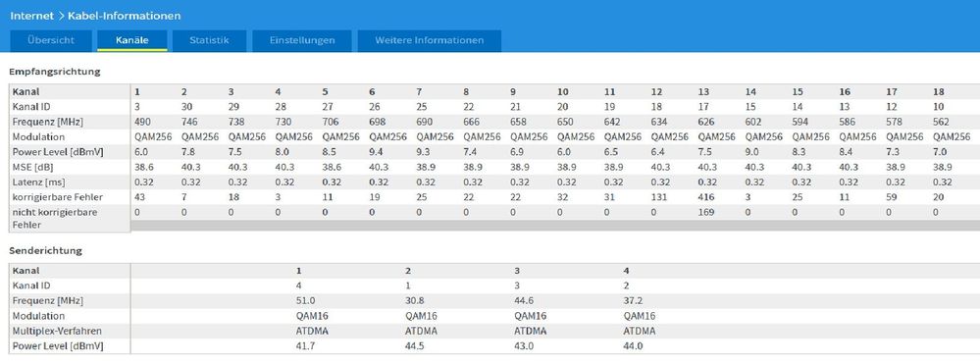This screenshot has width=980, height=364.
Task: Click the Frequenz value 650
Action: [566, 122]
